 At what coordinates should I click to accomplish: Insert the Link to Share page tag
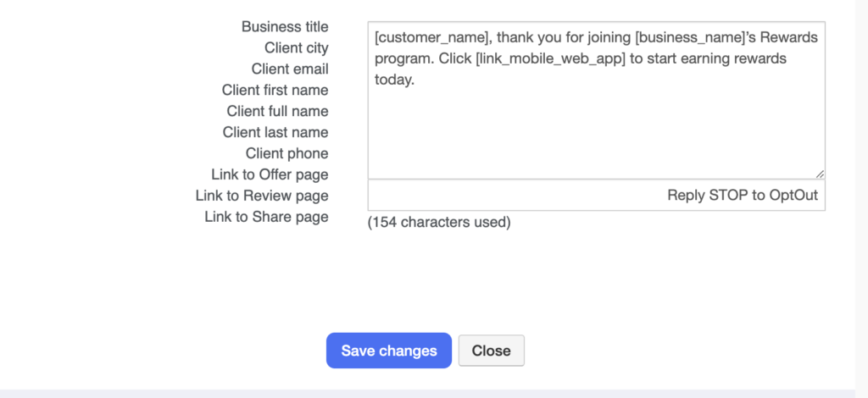click(x=266, y=218)
